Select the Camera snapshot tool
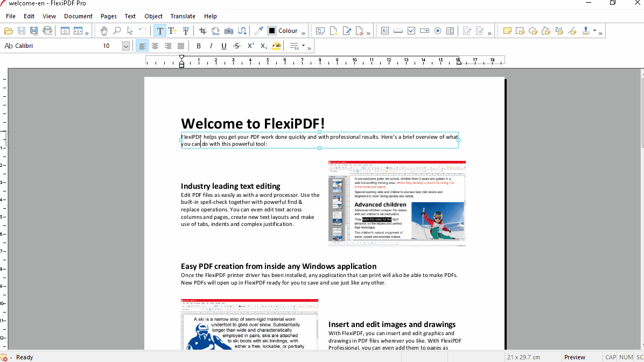Image resolution: width=644 pixels, height=362 pixels. coord(229,31)
